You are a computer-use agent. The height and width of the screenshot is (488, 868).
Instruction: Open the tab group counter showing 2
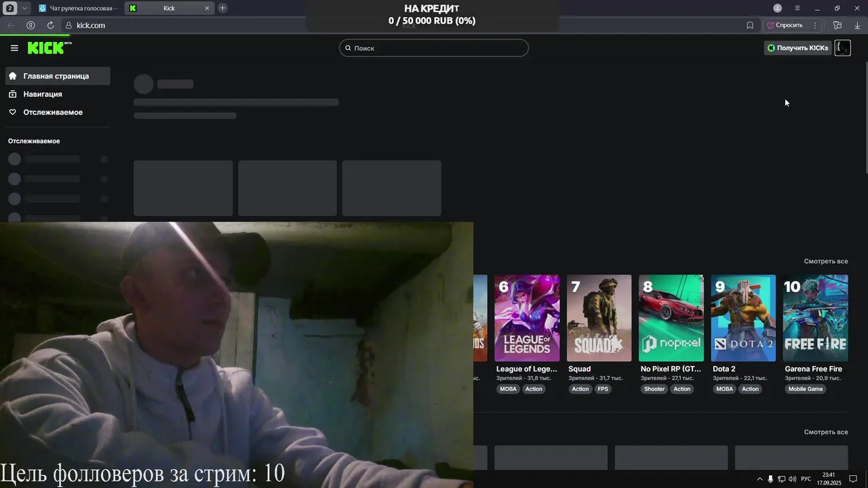click(10, 8)
